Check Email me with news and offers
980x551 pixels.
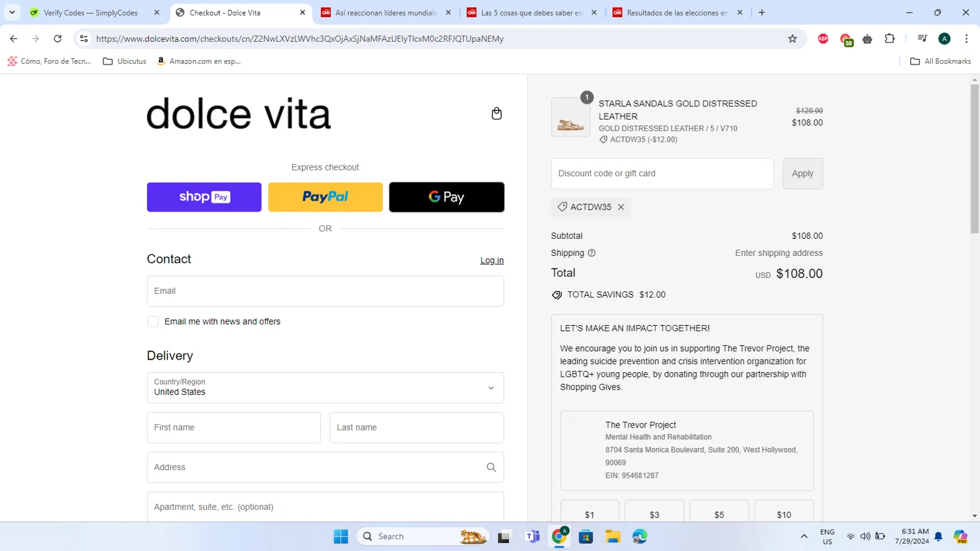click(153, 322)
